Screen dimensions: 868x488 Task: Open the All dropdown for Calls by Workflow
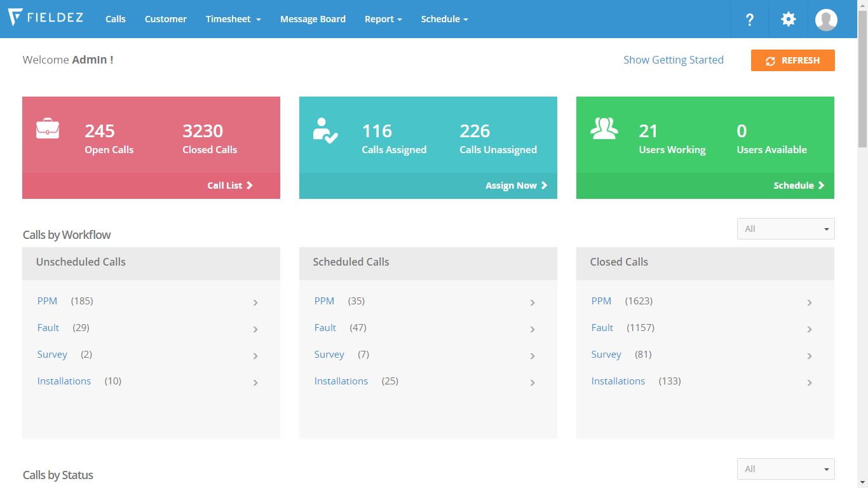click(785, 228)
